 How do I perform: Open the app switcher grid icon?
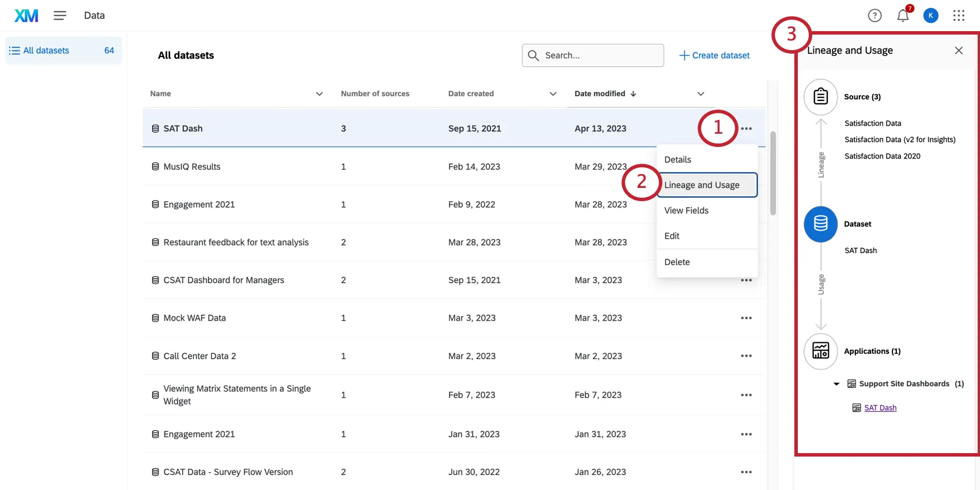point(959,16)
